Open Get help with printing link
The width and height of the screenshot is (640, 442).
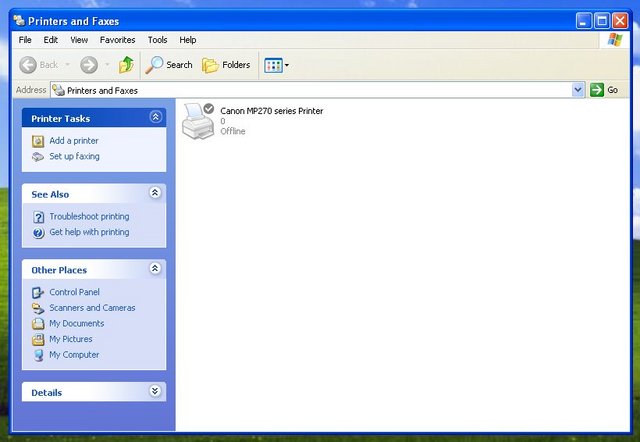tap(89, 232)
